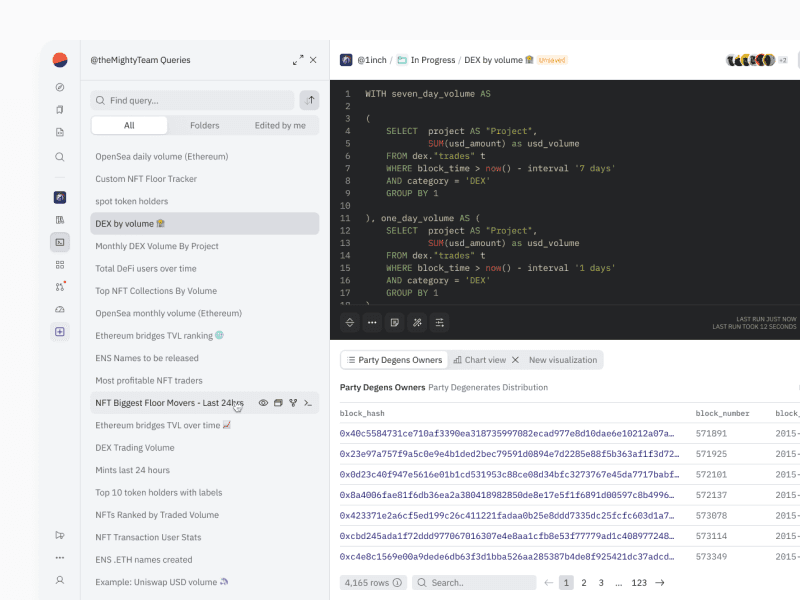
Task: Go to results page 2
Action: pos(584,582)
